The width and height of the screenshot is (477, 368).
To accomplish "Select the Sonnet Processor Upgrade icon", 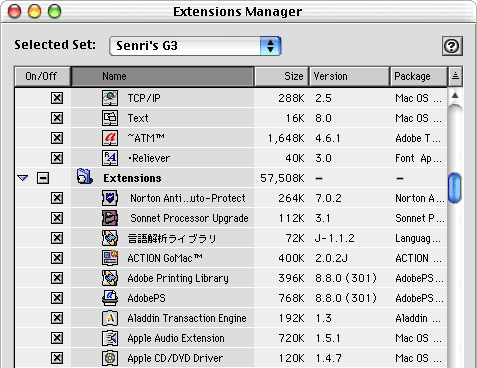I will coord(110,218).
